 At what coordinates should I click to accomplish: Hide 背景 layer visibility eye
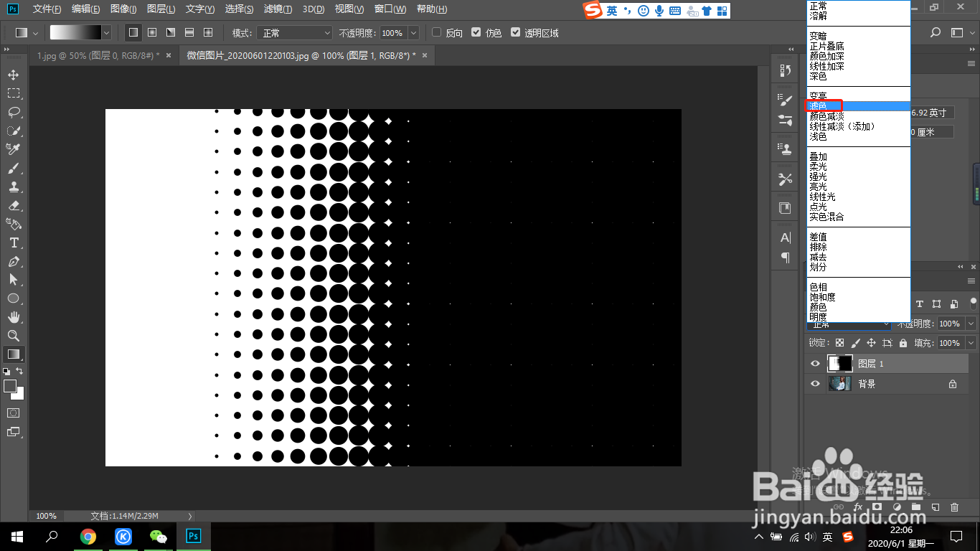(x=815, y=384)
